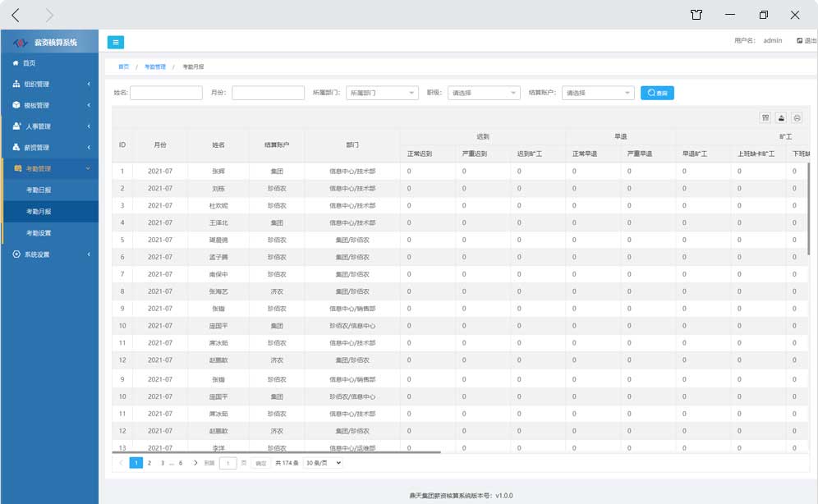Image resolution: width=818 pixels, height=504 pixels.
Task: Click the T-shirt skin theme icon
Action: click(x=696, y=15)
